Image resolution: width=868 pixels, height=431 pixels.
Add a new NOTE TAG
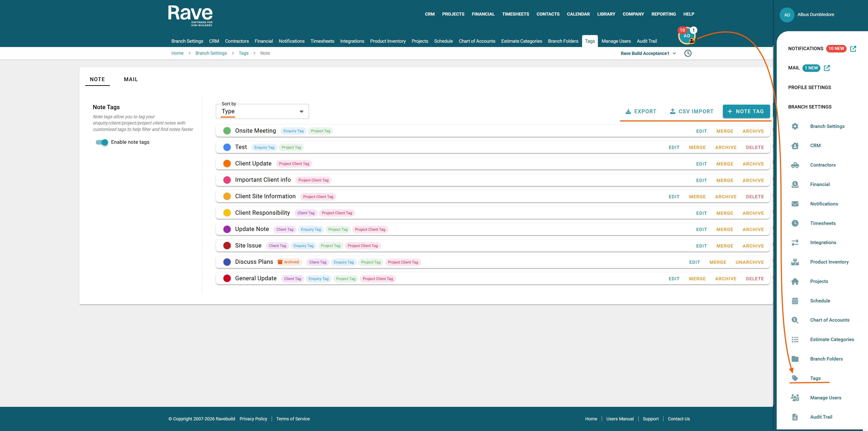click(746, 112)
